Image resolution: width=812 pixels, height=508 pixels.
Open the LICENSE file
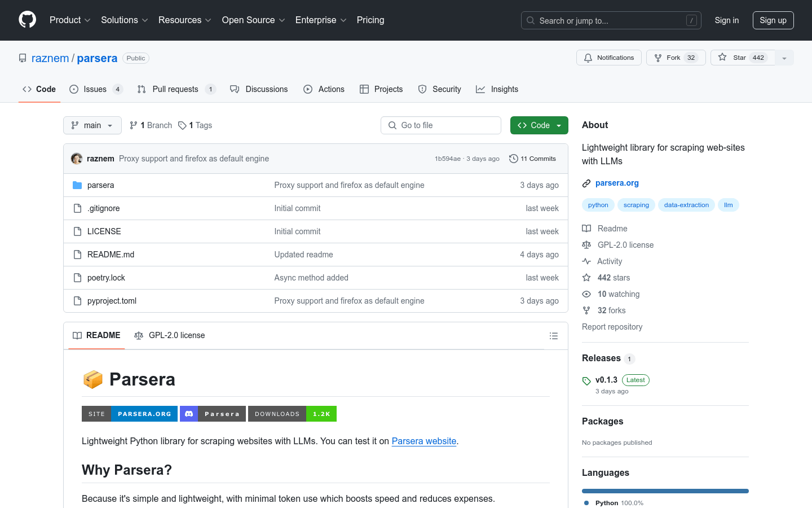(104, 231)
